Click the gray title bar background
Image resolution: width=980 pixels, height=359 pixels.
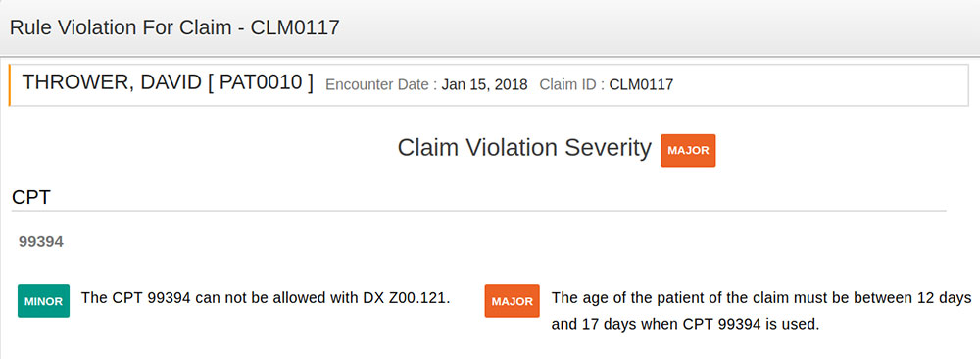(x=657, y=27)
